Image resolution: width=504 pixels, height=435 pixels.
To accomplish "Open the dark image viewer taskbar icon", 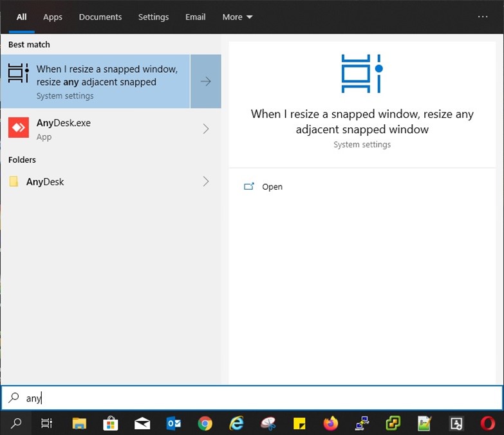I will pos(456,424).
